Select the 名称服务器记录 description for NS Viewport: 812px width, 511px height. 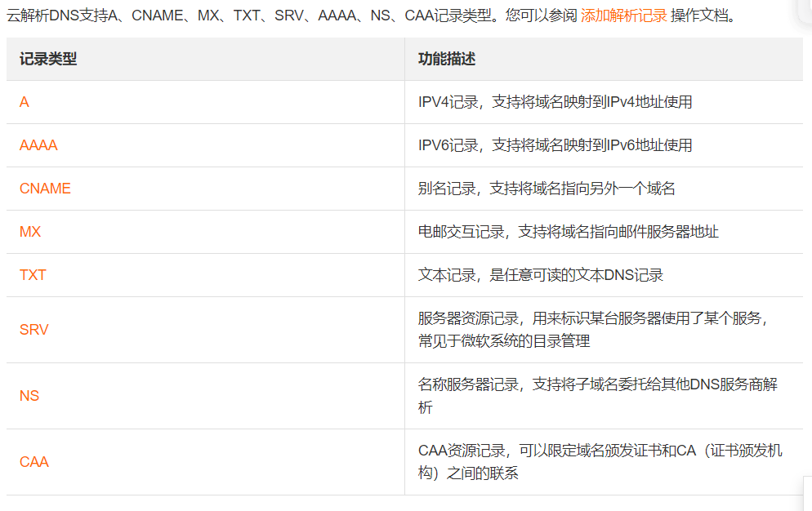598,396
